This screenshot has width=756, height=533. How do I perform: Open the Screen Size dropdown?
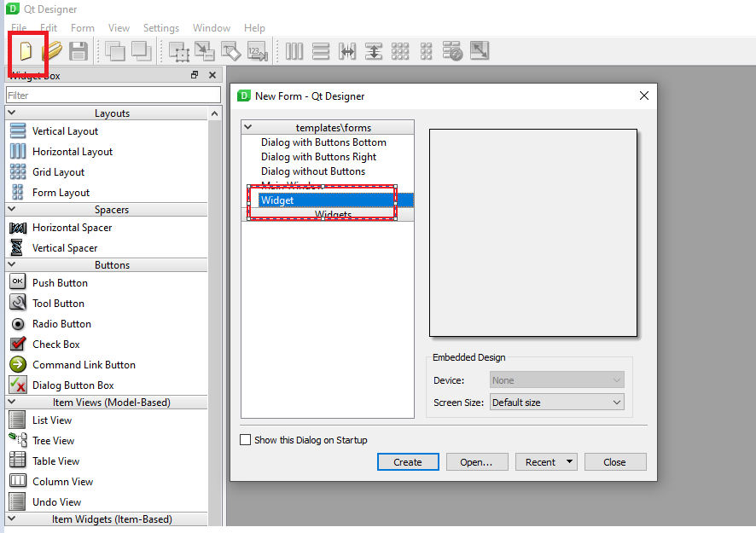(557, 402)
